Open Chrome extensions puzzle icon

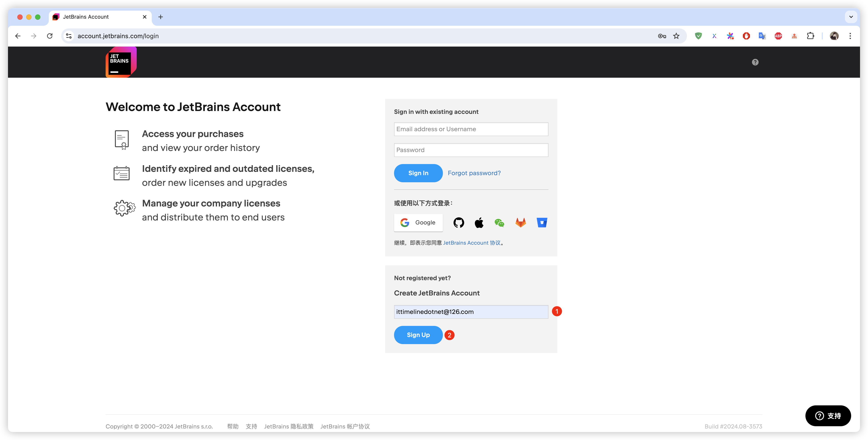point(810,36)
